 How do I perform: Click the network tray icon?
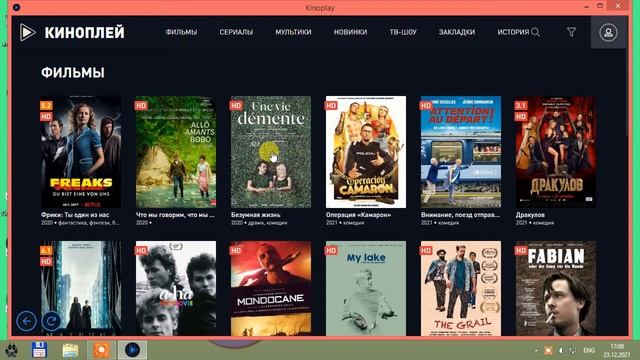573,351
